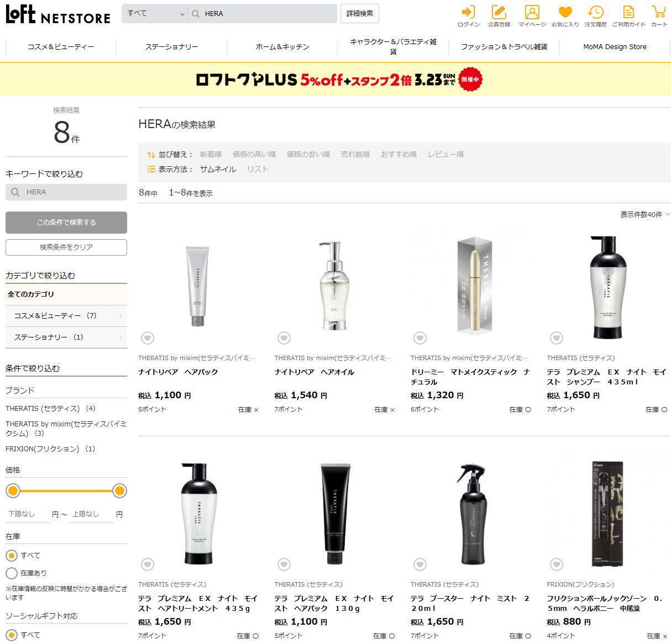Open the ご利用ガイド guide icon
The height and width of the screenshot is (644, 671).
click(x=628, y=16)
